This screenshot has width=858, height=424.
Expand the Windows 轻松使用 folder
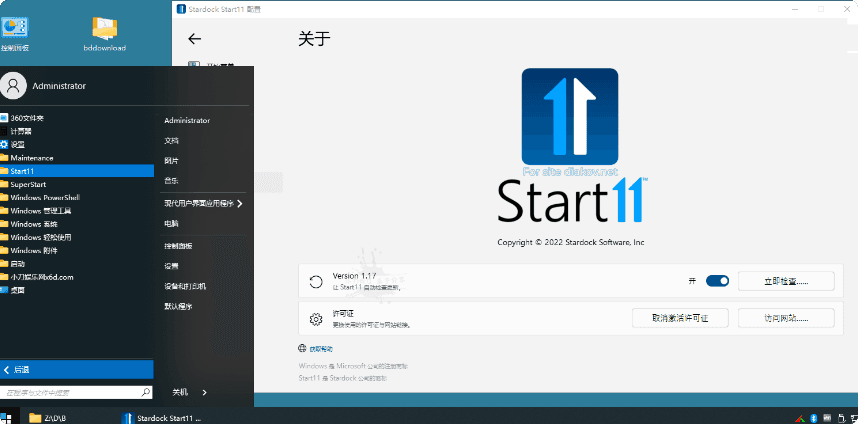tap(77, 237)
